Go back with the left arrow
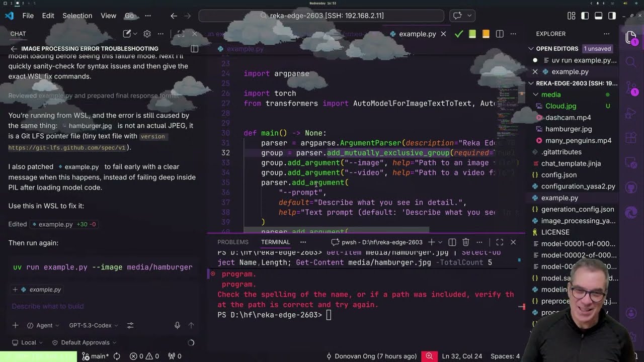 point(174,16)
